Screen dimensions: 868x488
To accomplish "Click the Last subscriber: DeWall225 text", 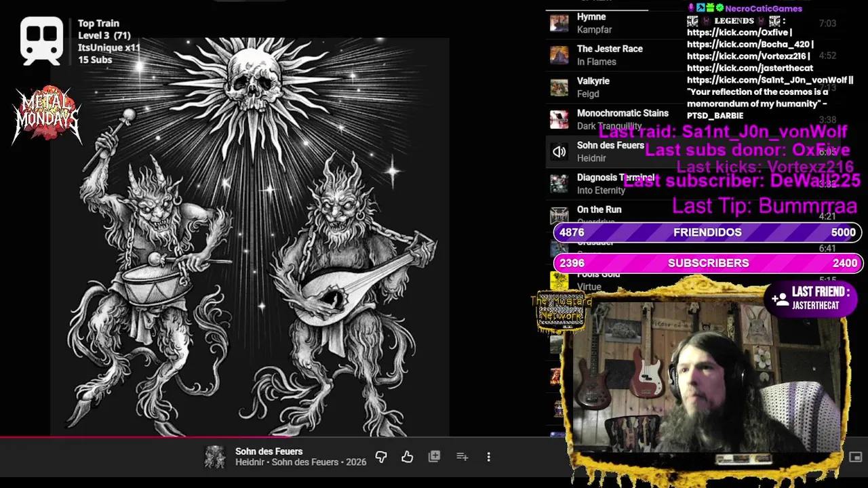I will pos(742,180).
